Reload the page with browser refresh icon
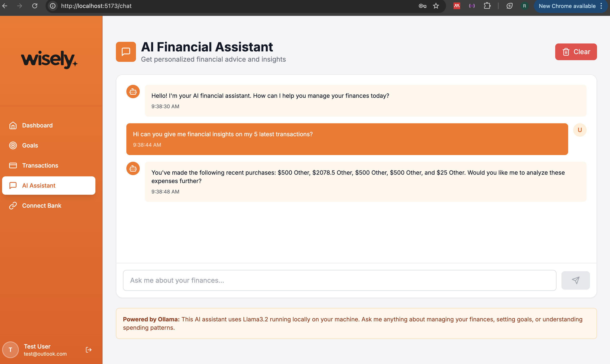The height and width of the screenshot is (364, 610). (x=35, y=6)
